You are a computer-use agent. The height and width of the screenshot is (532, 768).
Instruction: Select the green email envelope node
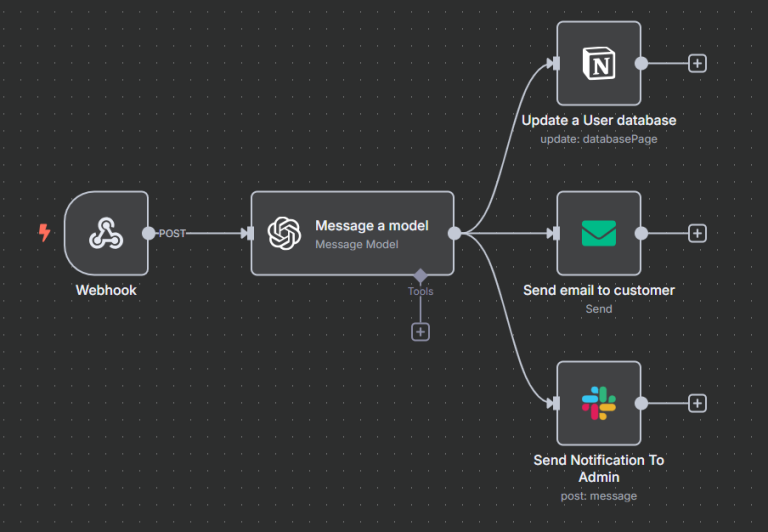click(598, 233)
